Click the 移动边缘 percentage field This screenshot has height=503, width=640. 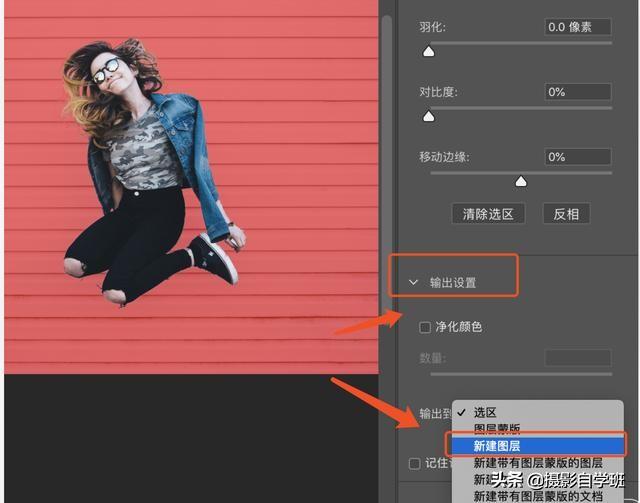coord(577,157)
